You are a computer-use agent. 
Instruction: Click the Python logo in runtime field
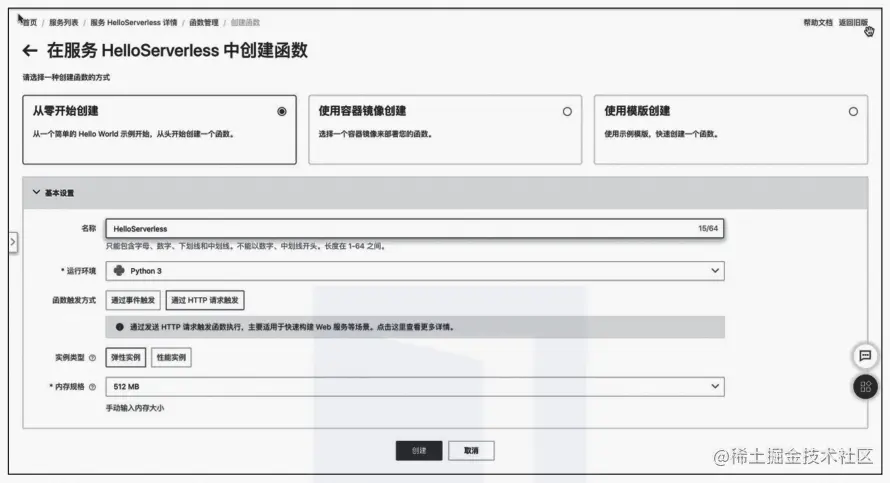119,271
